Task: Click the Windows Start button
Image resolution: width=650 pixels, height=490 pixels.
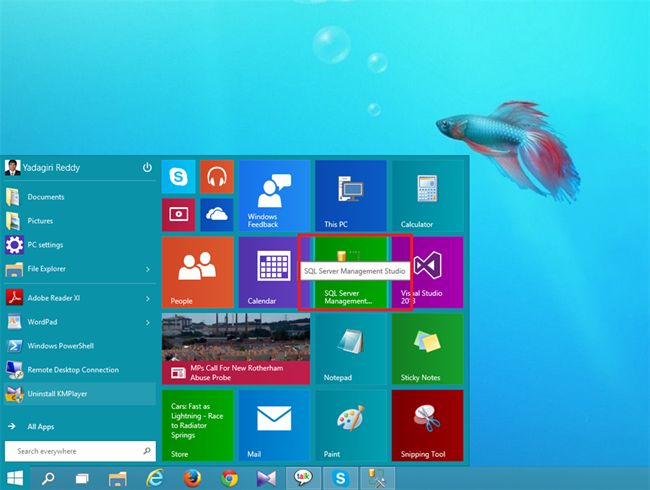Action: coord(15,478)
